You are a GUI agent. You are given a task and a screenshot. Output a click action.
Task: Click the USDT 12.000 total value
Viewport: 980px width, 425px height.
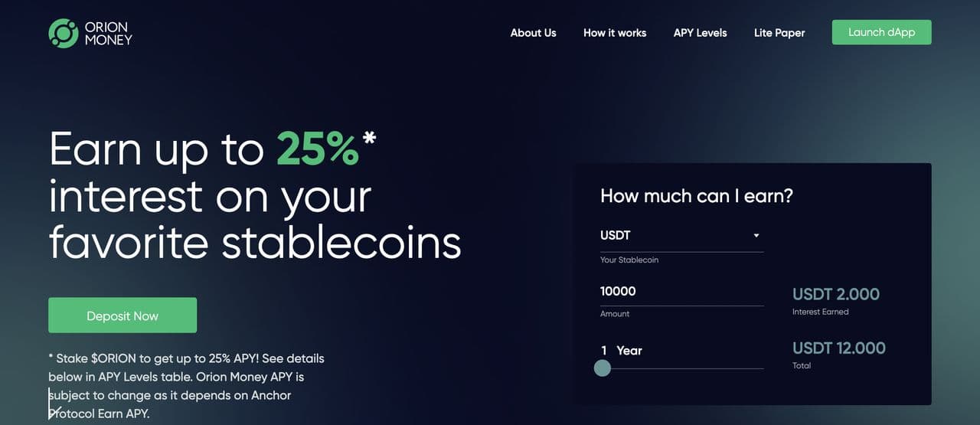[839, 348]
